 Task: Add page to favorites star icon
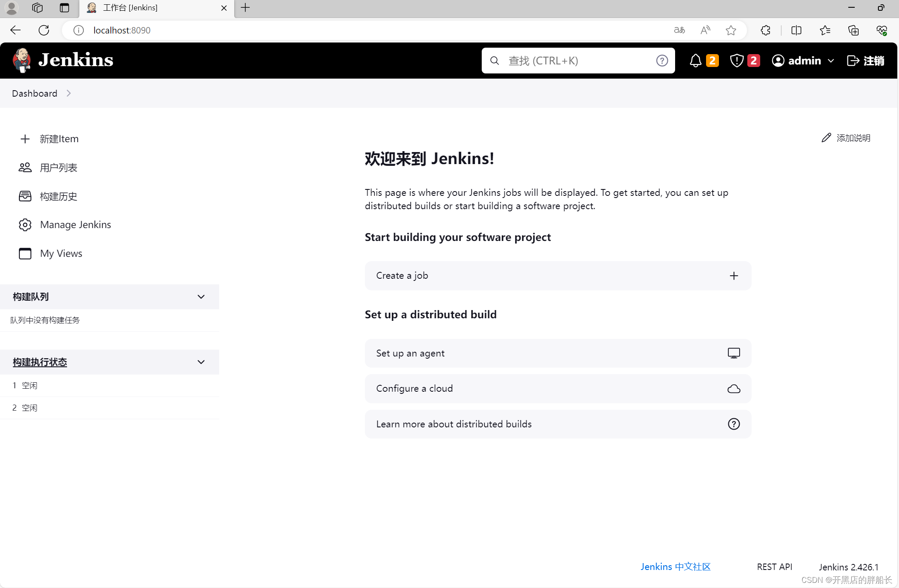tap(731, 30)
